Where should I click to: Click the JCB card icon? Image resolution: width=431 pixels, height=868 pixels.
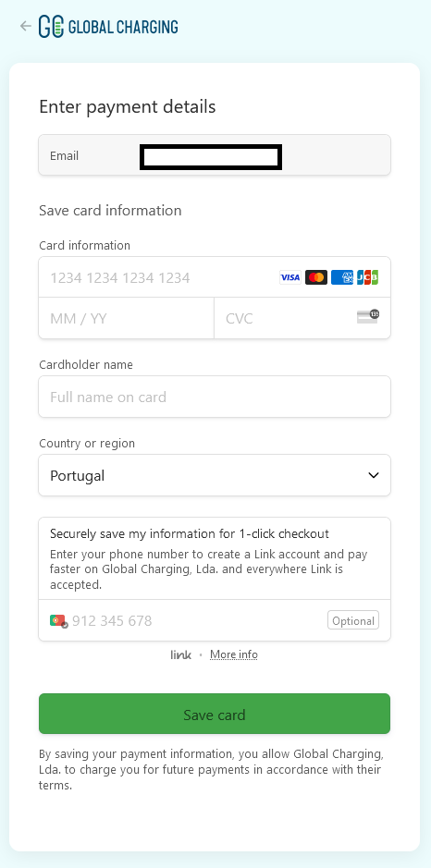[x=367, y=277]
